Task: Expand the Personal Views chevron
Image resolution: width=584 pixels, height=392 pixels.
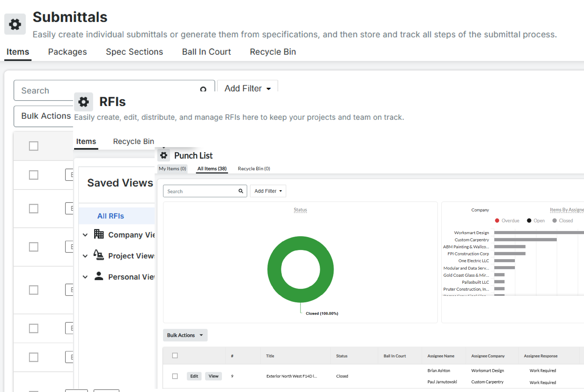Action: (85, 277)
